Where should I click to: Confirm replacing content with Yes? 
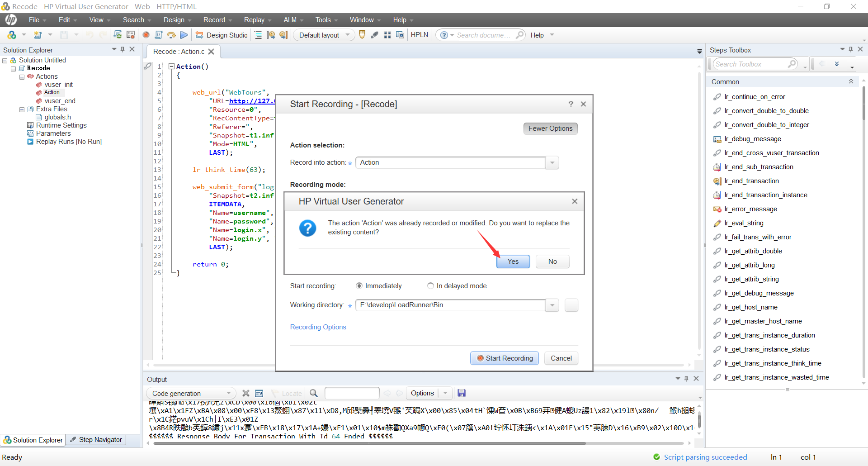[x=513, y=262]
